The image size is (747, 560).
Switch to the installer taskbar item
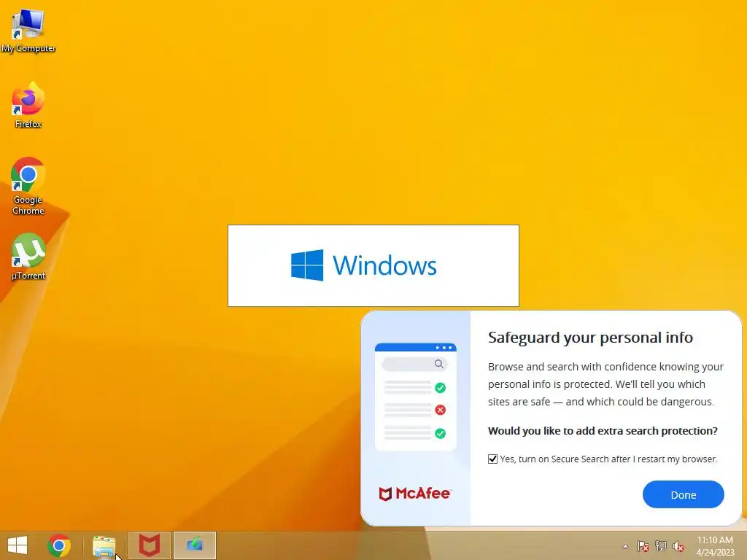(194, 545)
